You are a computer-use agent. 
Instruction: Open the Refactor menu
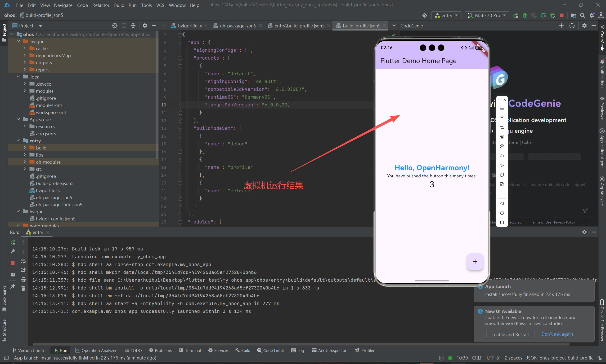[x=101, y=5]
